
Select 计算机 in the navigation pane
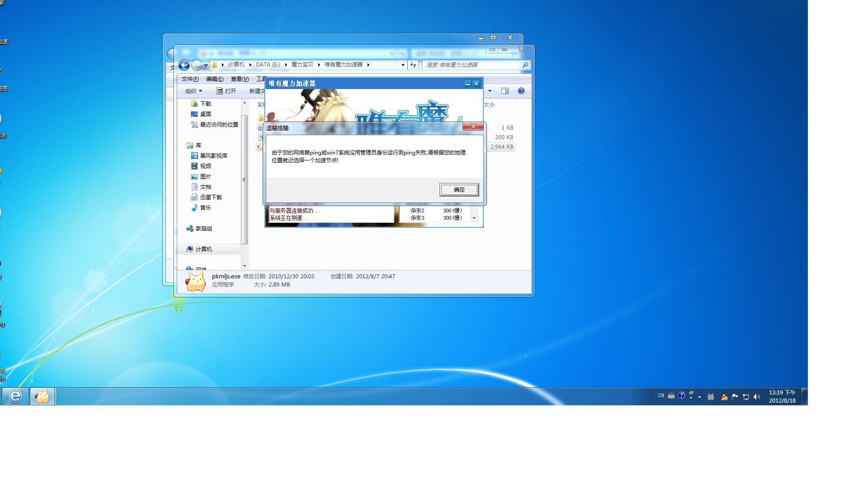203,249
